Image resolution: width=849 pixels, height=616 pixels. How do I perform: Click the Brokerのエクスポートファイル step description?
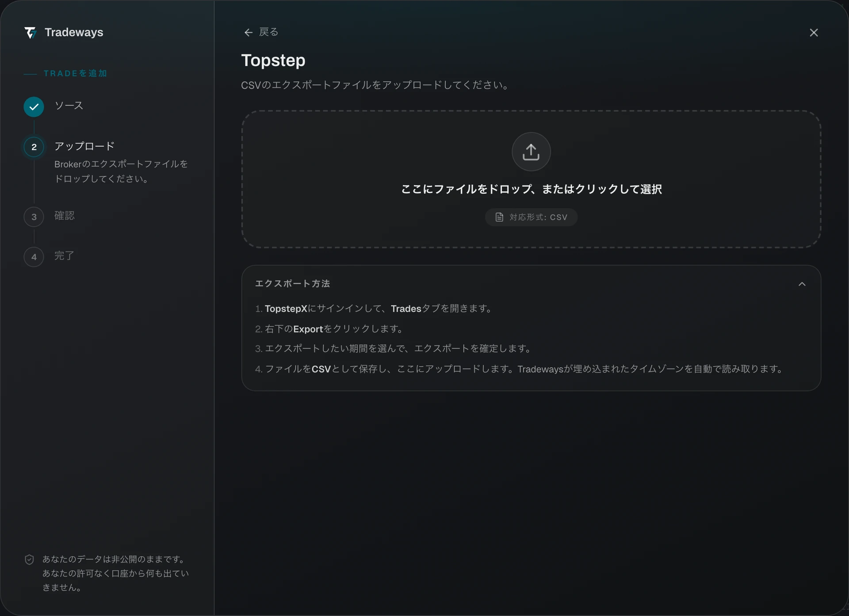121,171
